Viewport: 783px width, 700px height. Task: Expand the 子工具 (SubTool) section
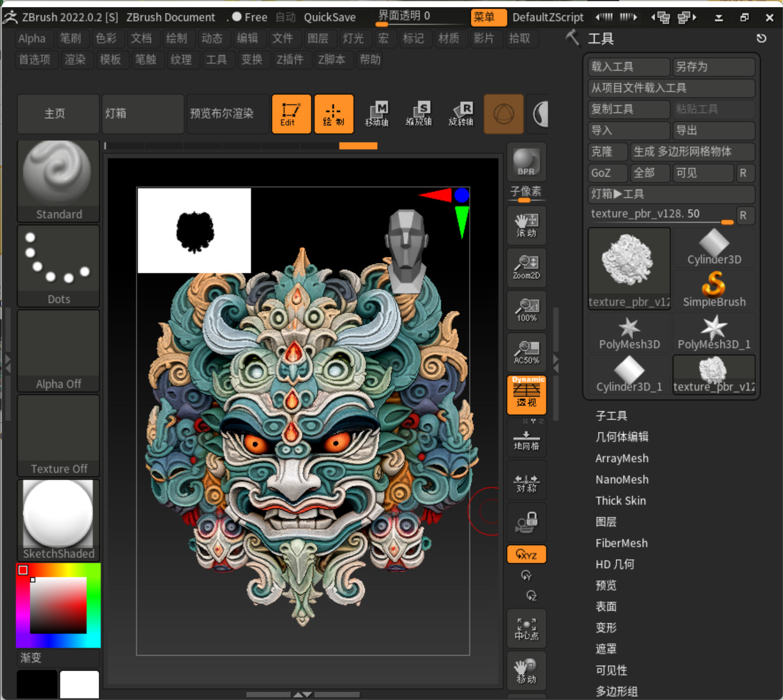611,416
